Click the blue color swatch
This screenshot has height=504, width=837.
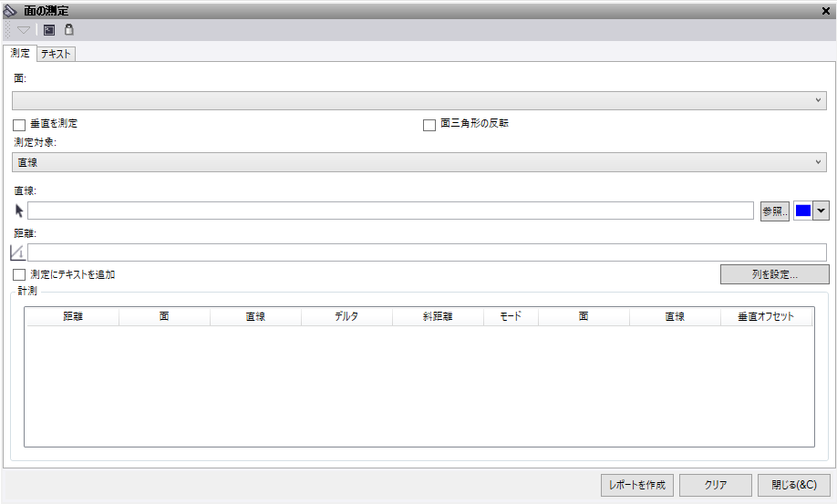(x=802, y=211)
